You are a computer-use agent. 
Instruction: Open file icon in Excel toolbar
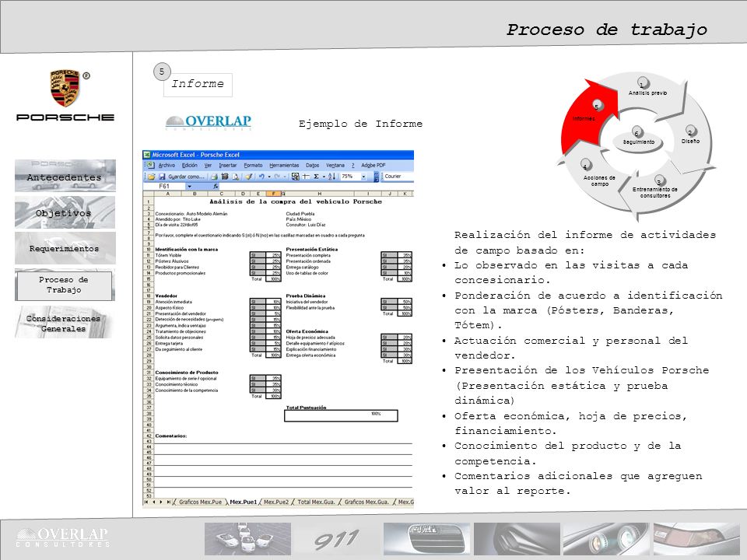click(151, 177)
